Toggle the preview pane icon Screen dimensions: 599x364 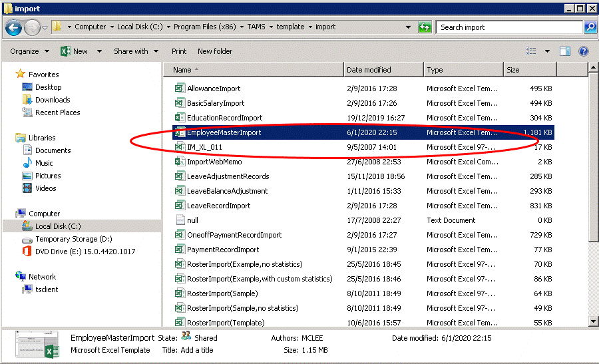pyautogui.click(x=565, y=51)
